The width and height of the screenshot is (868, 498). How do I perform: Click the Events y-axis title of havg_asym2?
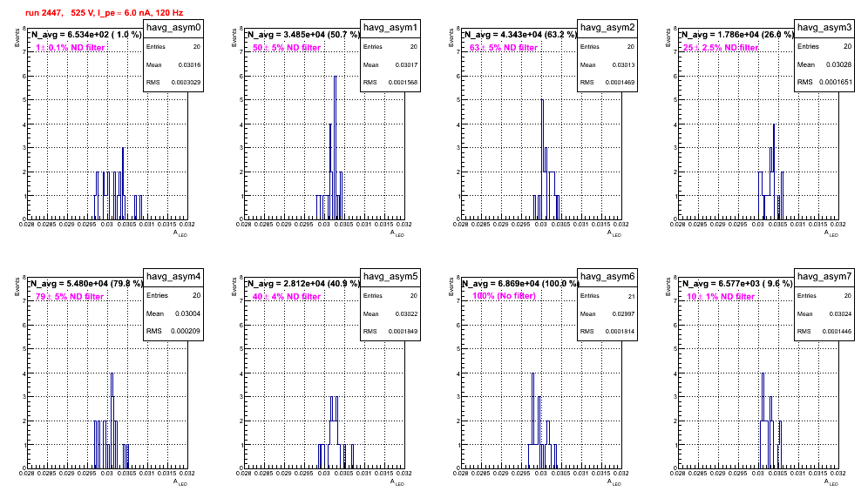click(x=451, y=37)
